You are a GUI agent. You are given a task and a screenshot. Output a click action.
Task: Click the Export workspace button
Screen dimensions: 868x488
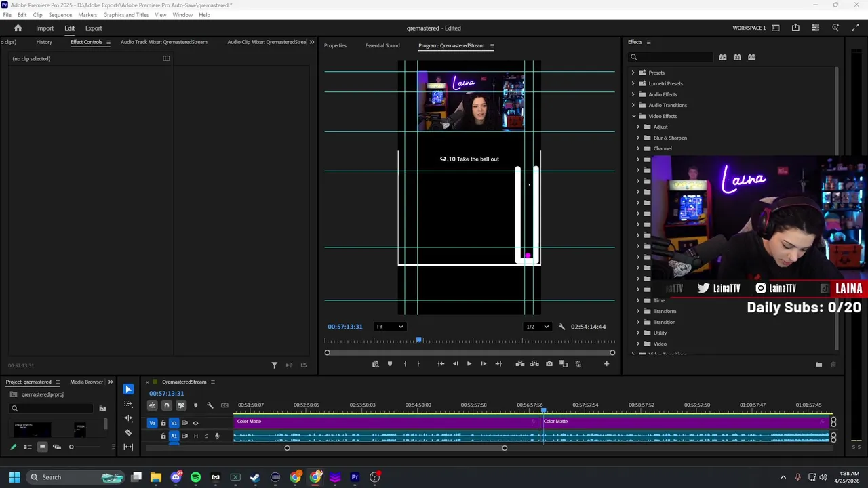94,28
